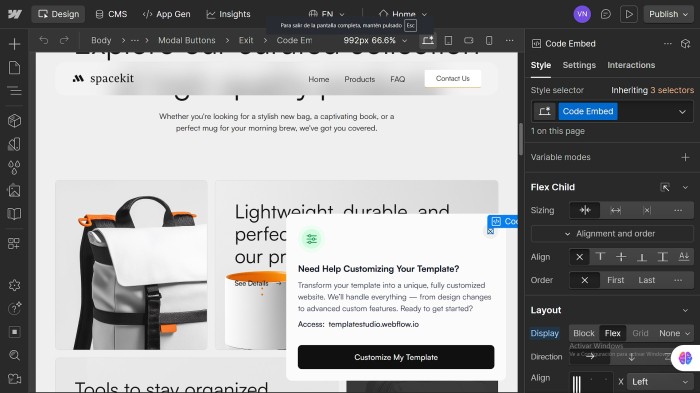Set align self to start (top)

click(600, 257)
